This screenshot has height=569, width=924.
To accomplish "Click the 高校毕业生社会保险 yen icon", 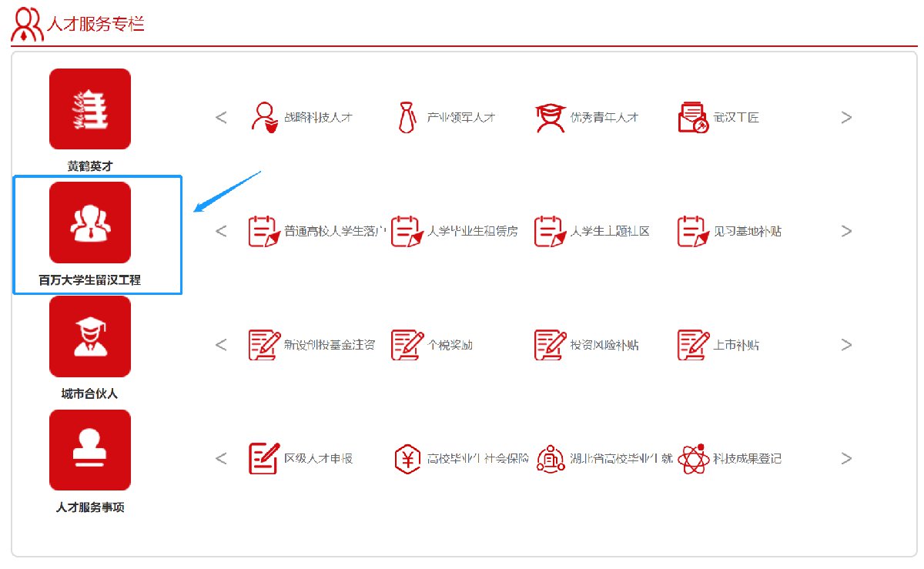I will coord(407,459).
